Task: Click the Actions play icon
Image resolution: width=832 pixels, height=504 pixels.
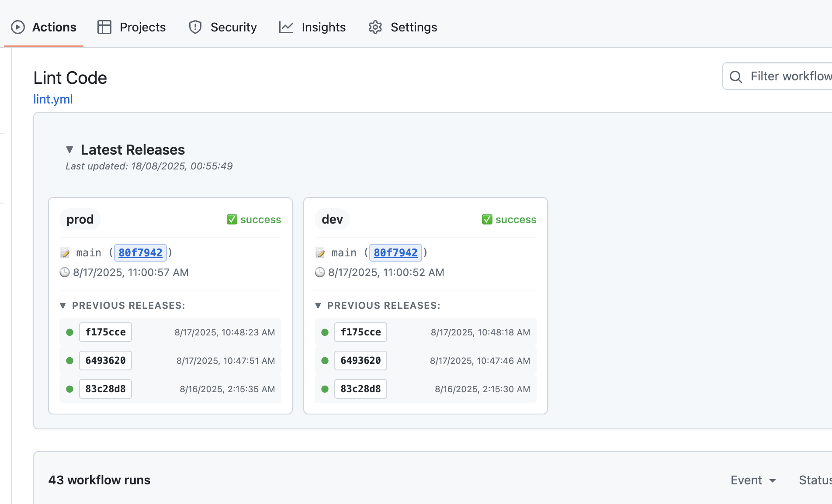Action: point(17,27)
